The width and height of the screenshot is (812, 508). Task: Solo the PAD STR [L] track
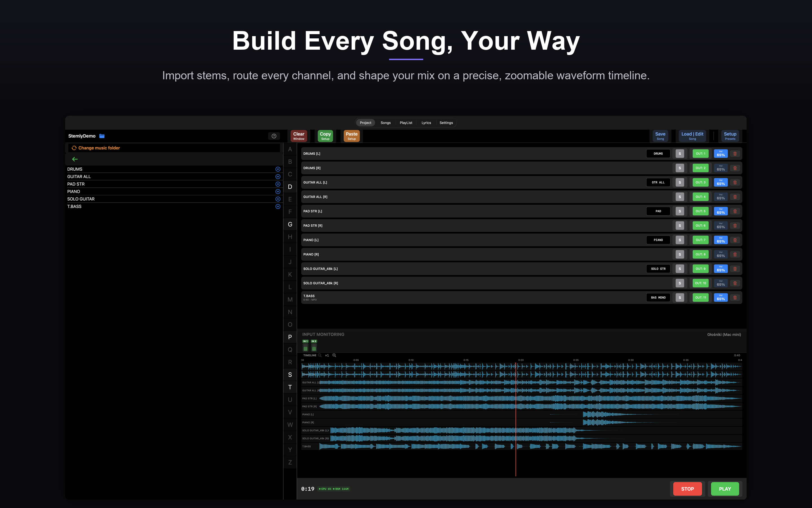[680, 211]
